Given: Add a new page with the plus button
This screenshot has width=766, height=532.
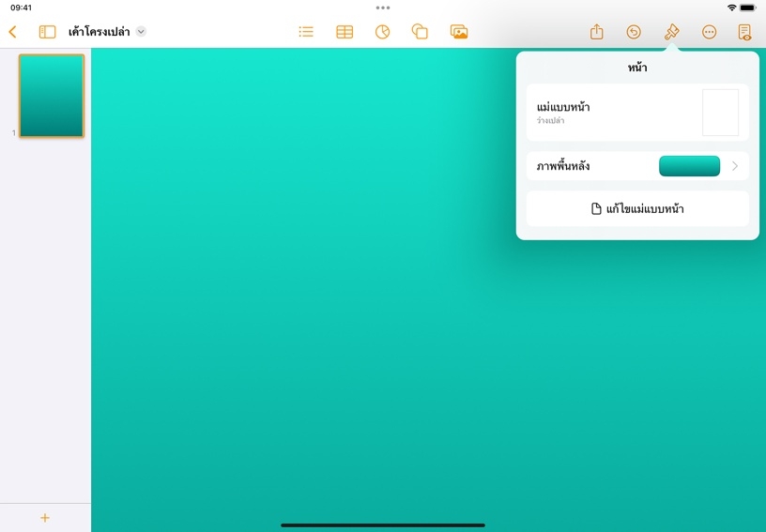Looking at the screenshot, I should coord(45,518).
